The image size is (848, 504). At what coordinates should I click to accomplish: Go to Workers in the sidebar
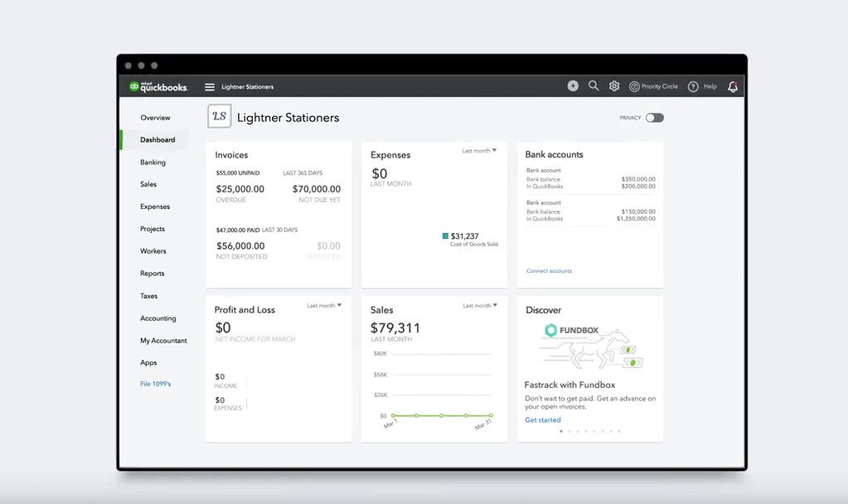click(x=153, y=251)
